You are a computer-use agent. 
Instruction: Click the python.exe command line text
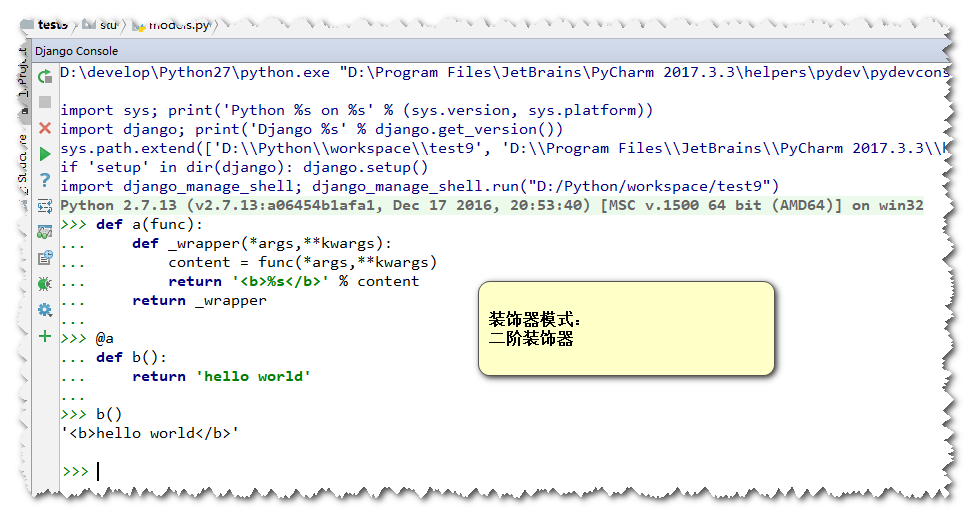(x=504, y=72)
